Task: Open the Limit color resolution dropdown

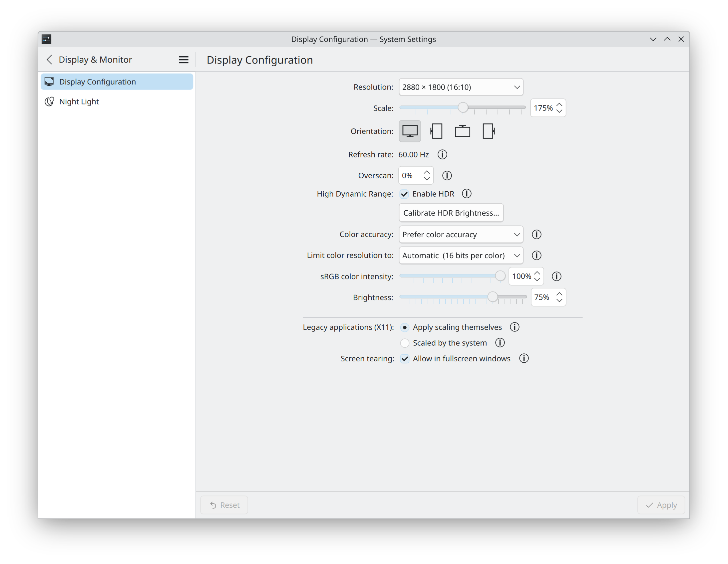Action: [461, 256]
